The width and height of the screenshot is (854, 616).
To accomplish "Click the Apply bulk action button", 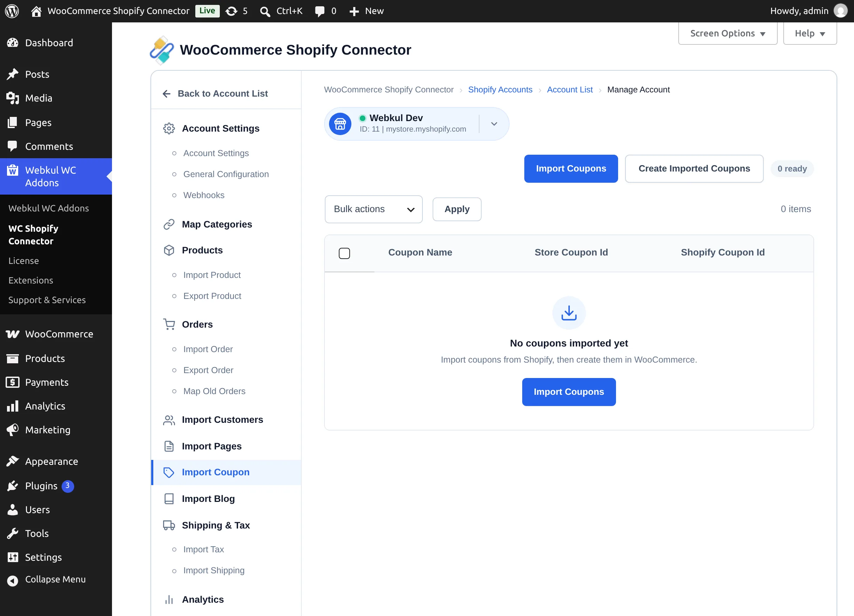I will tap(457, 209).
